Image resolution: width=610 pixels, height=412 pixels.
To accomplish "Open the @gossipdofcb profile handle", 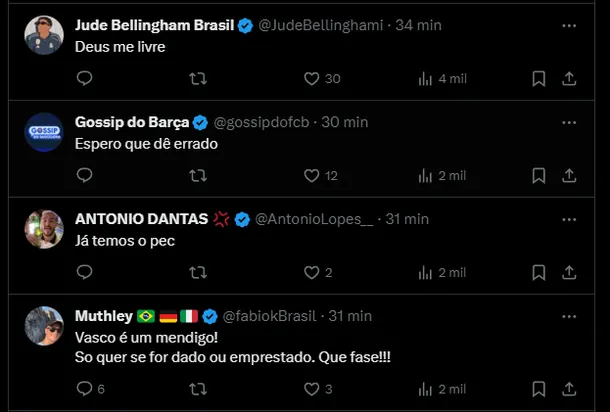I will [x=262, y=123].
